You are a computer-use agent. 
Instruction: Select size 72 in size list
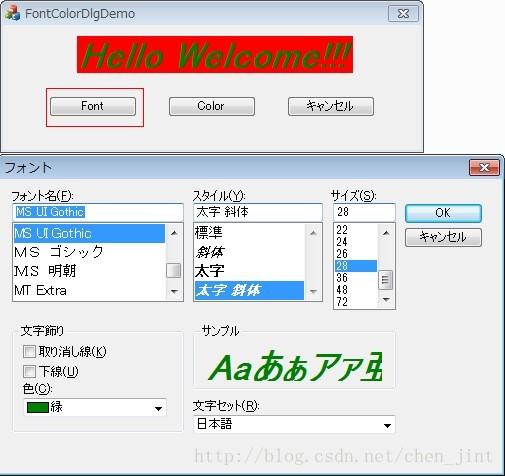[356, 302]
